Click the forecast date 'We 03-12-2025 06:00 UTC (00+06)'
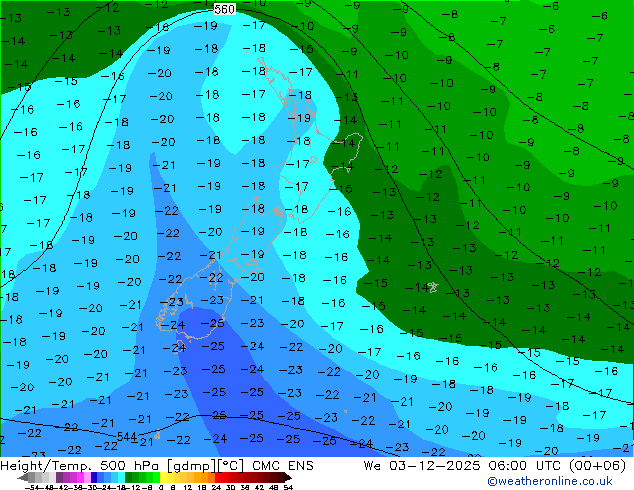The height and width of the screenshot is (490, 634). pyautogui.click(x=494, y=466)
